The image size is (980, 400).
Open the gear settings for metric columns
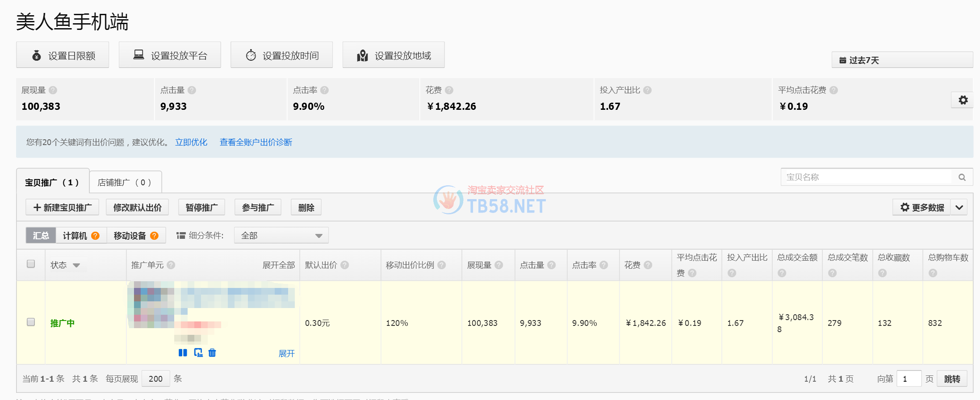point(963,100)
